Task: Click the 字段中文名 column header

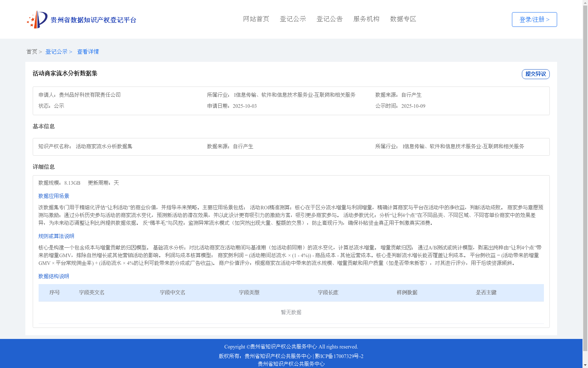Action: coord(173,293)
